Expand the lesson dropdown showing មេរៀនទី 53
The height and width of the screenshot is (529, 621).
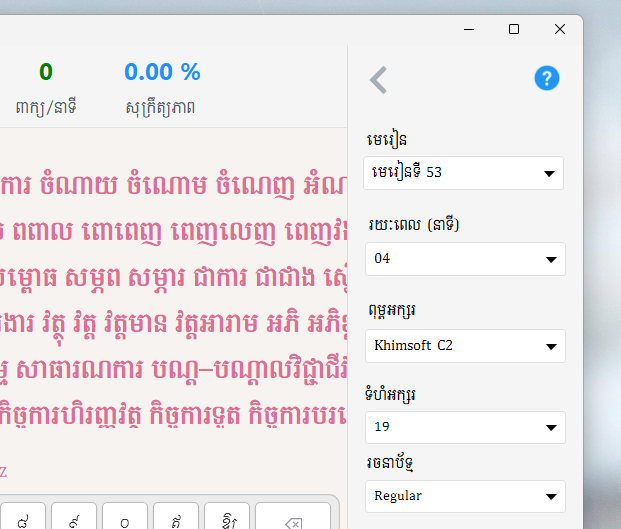(x=464, y=173)
